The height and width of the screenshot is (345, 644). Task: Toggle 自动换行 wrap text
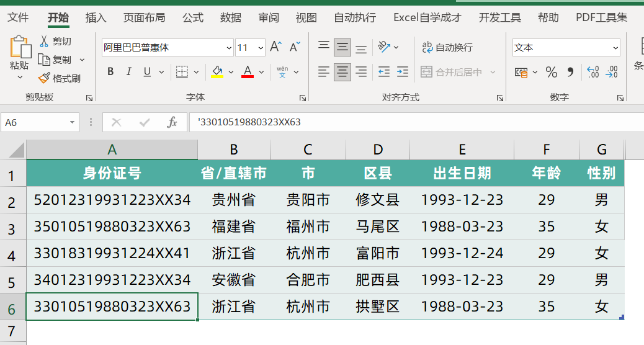(x=447, y=47)
